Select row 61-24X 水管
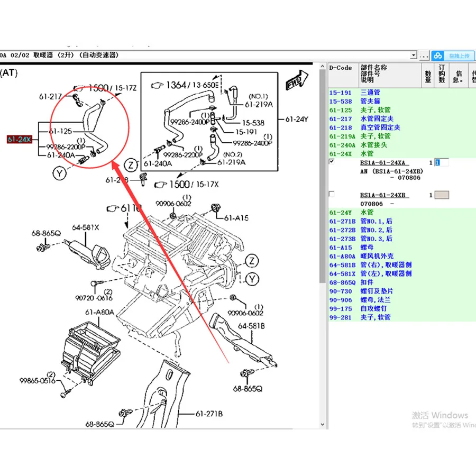The height and width of the screenshot is (476, 476). [402, 154]
